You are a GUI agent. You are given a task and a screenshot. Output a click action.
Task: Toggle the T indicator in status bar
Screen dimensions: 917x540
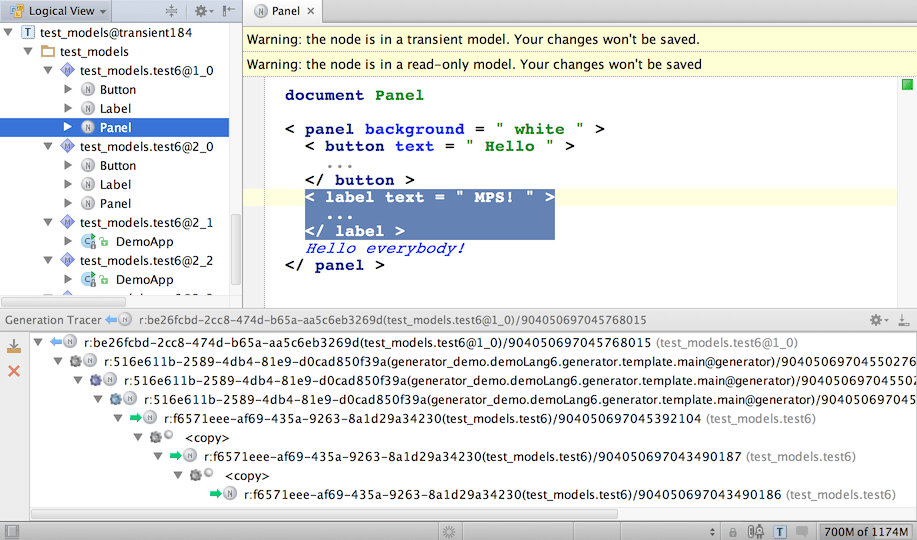[x=779, y=531]
